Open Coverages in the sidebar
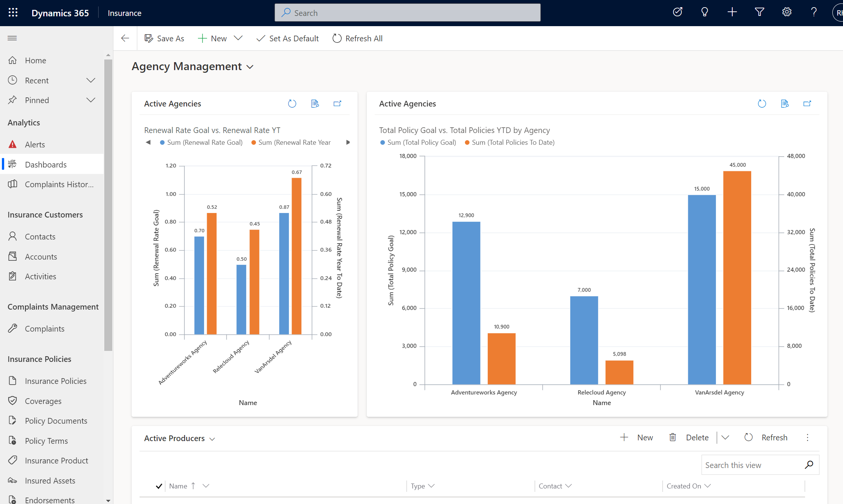This screenshot has width=843, height=504. pyautogui.click(x=52, y=401)
